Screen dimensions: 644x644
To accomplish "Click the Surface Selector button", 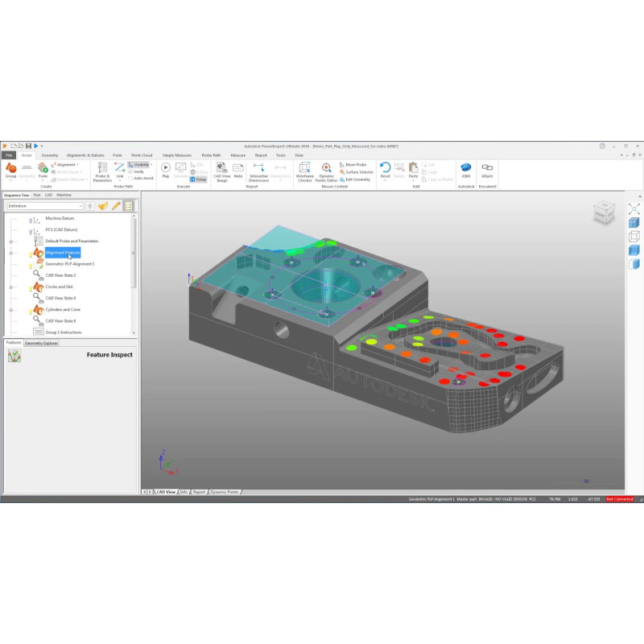I will [356, 171].
